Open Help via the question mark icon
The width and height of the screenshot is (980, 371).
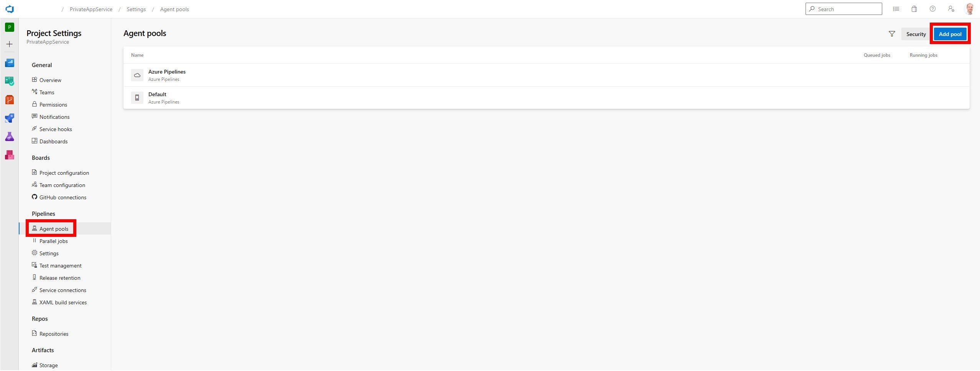[x=932, y=9]
